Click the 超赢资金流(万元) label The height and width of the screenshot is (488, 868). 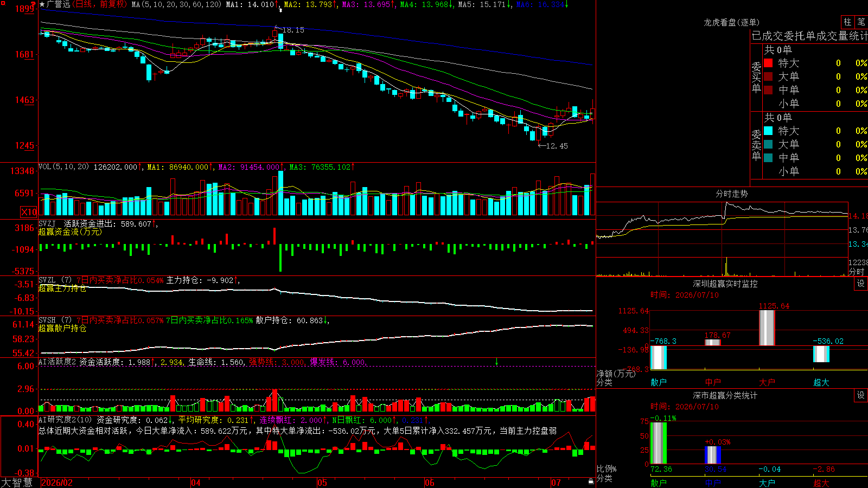click(70, 232)
